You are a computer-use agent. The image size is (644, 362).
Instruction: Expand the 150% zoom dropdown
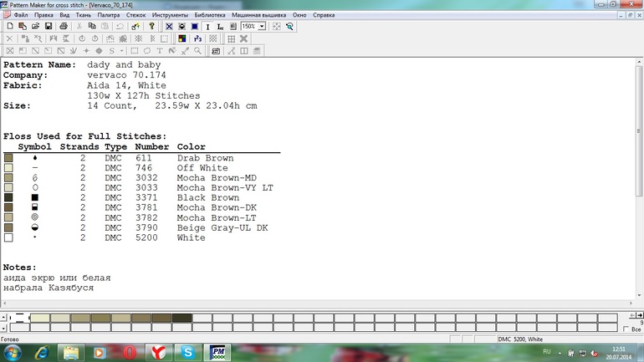262,26
